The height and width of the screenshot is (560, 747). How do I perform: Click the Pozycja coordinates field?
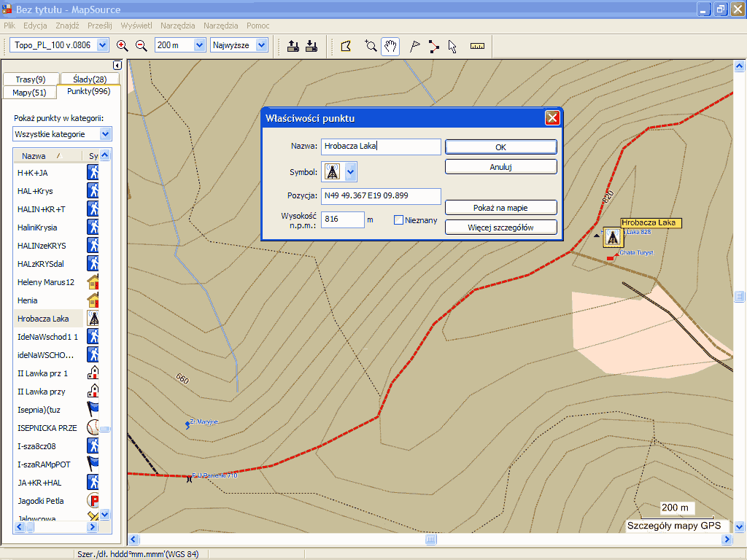tap(381, 195)
